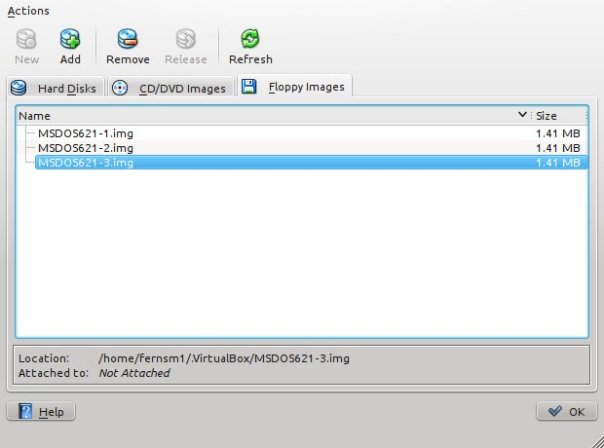This screenshot has height=448, width=604.
Task: Click the Refresh media list icon
Action: (x=250, y=39)
